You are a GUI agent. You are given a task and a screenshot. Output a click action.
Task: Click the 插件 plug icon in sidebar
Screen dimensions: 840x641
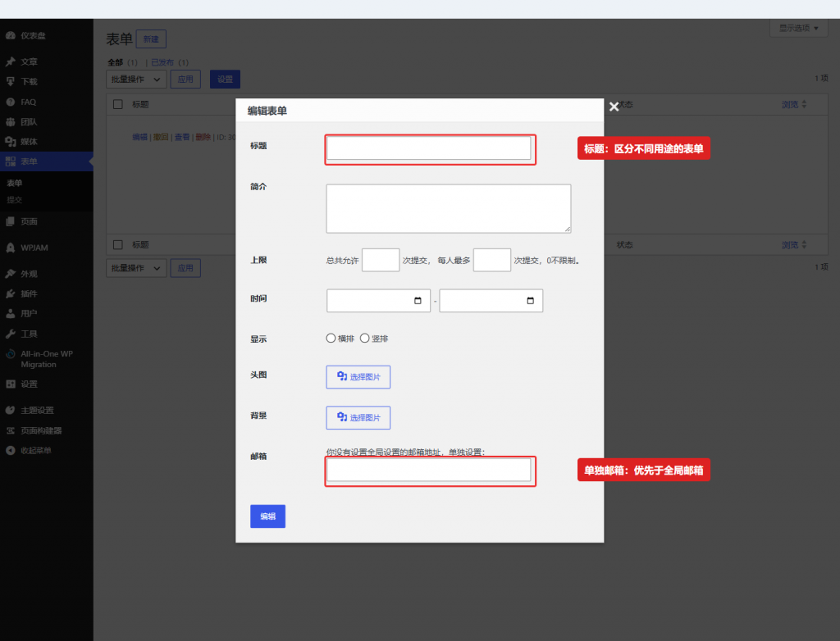10,293
